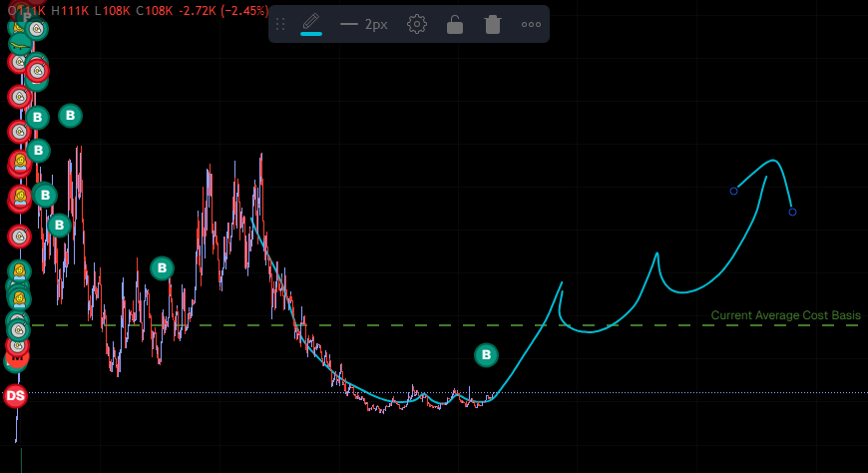Viewport: 868px width, 473px height.
Task: Select the right anchor point of curved drawing
Action: coord(792,213)
